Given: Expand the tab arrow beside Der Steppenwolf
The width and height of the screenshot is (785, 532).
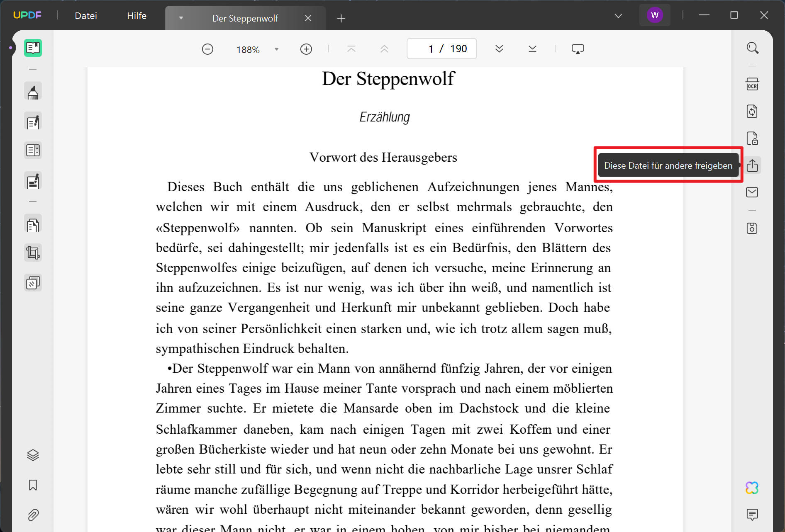Looking at the screenshot, I should click(x=181, y=18).
